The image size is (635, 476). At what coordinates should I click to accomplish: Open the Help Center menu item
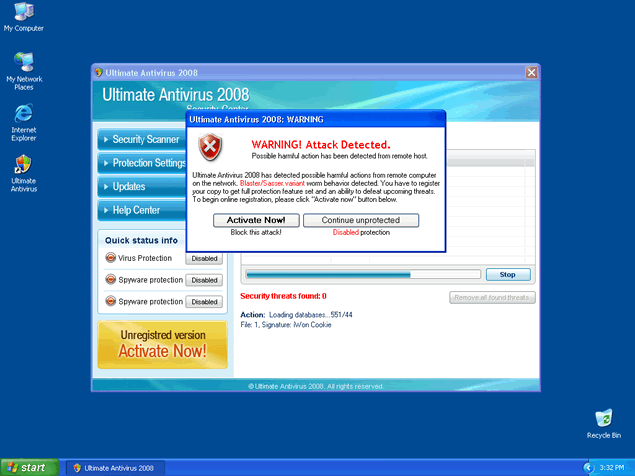[135, 210]
